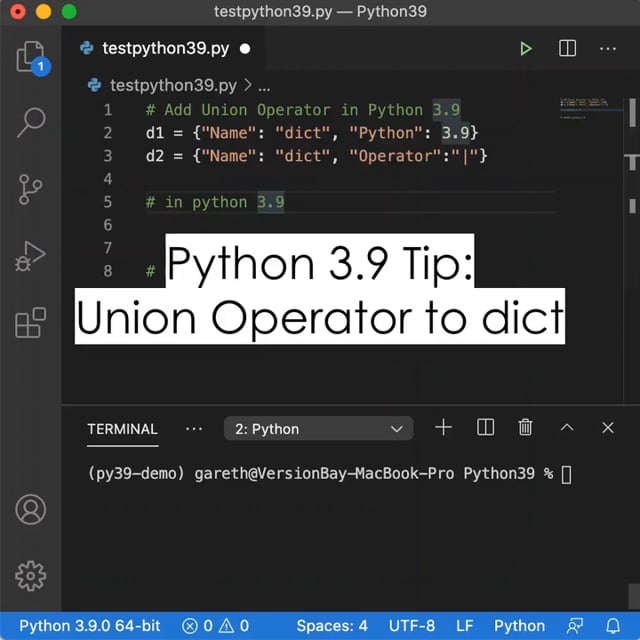
Task: Open the Run and Debug view icon
Action: click(x=30, y=256)
